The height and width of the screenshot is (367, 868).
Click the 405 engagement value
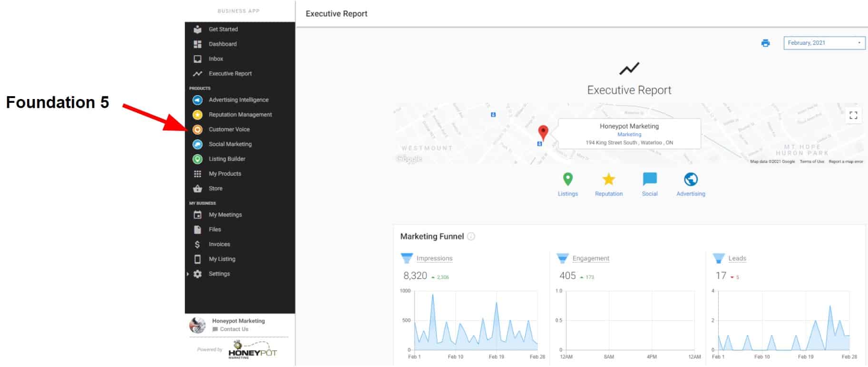pos(567,276)
